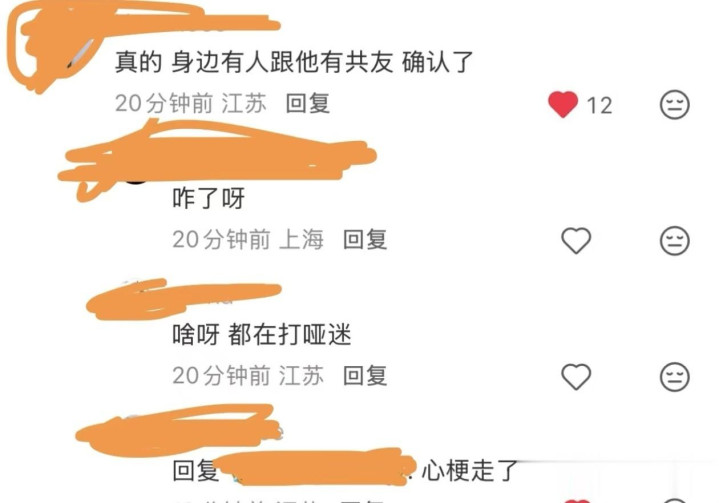Tap the dislike face icon on the 共友 comment
The height and width of the screenshot is (503, 719).
(674, 105)
